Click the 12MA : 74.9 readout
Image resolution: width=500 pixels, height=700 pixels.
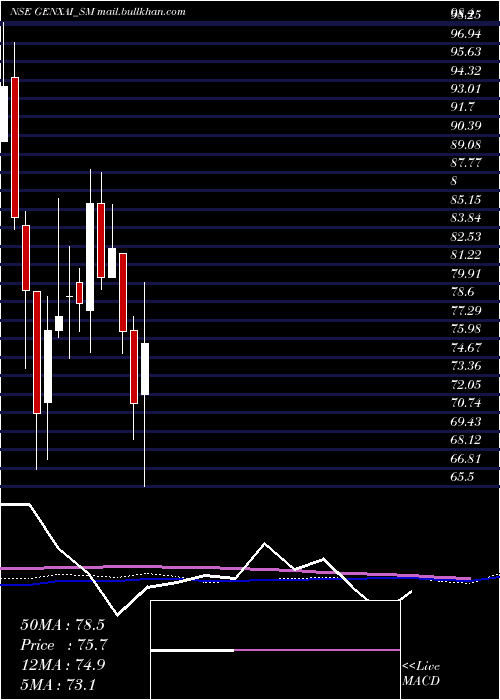[63, 665]
